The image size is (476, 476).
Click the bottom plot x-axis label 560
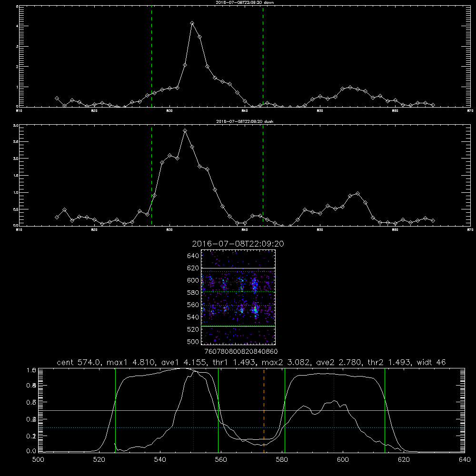[x=221, y=460]
